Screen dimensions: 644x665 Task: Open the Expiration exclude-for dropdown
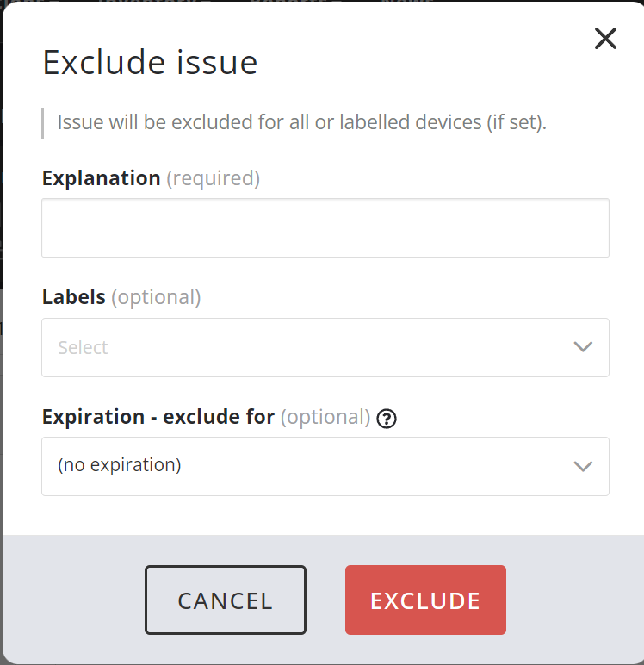310,466
